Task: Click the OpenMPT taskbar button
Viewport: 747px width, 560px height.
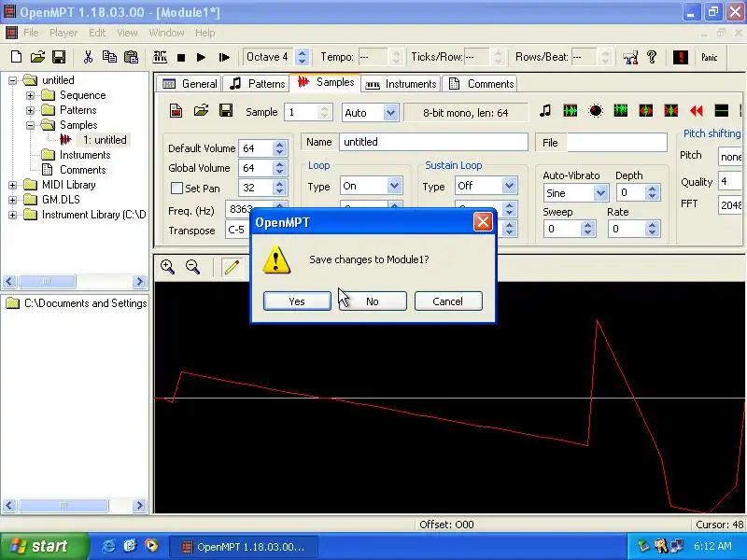Action: tap(244, 547)
